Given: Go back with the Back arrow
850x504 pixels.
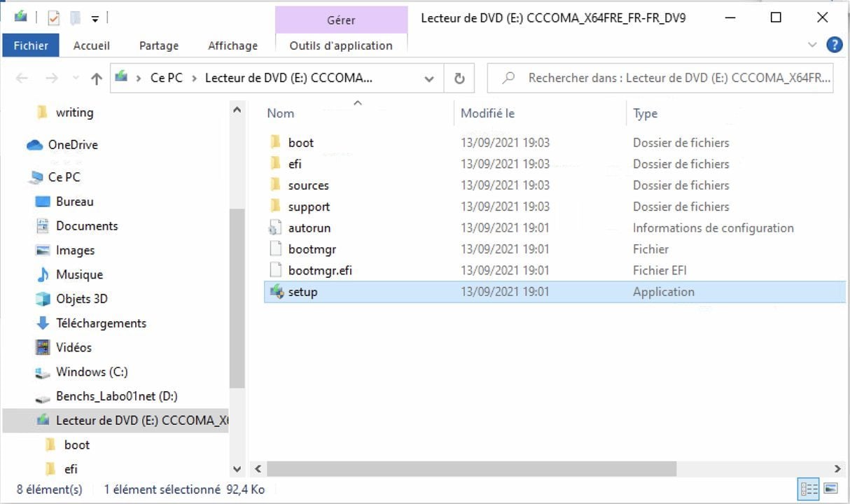Looking at the screenshot, I should (22, 78).
